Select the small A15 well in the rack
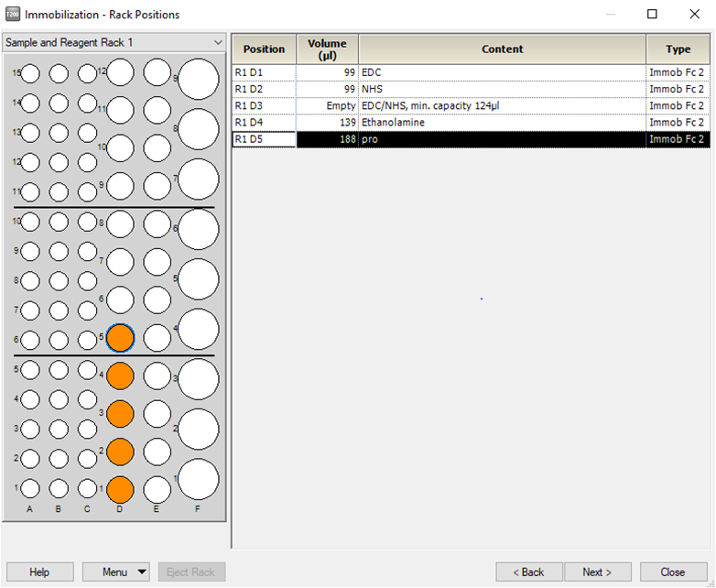The image size is (716, 588). coord(30,74)
